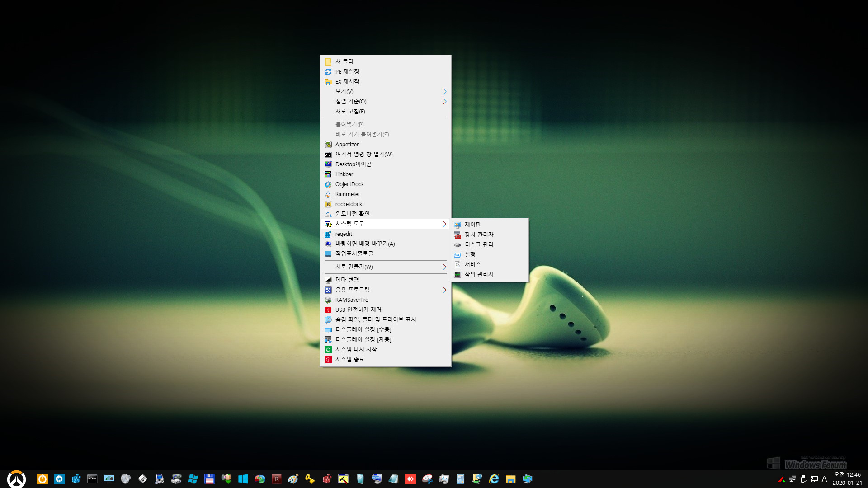Expand 새로 만들기(W) submenu
This screenshot has height=488, width=868.
click(x=385, y=267)
